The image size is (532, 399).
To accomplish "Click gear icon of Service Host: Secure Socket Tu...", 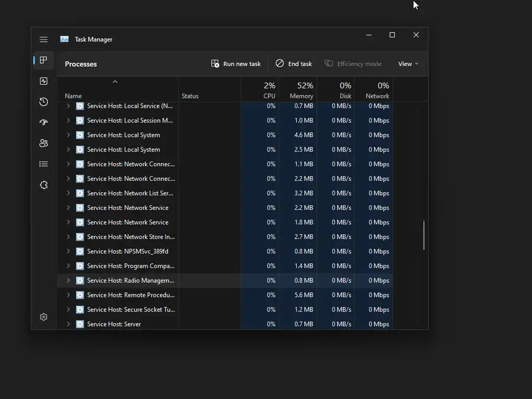I will point(79,310).
